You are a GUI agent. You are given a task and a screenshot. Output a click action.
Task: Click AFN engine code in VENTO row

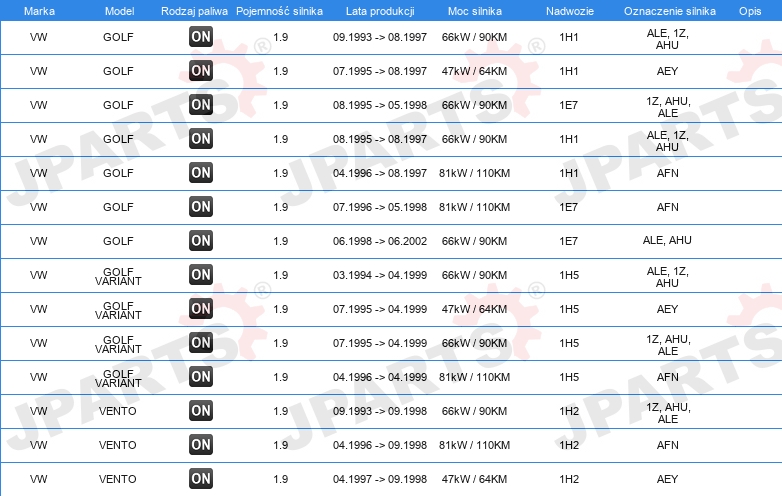pos(667,445)
